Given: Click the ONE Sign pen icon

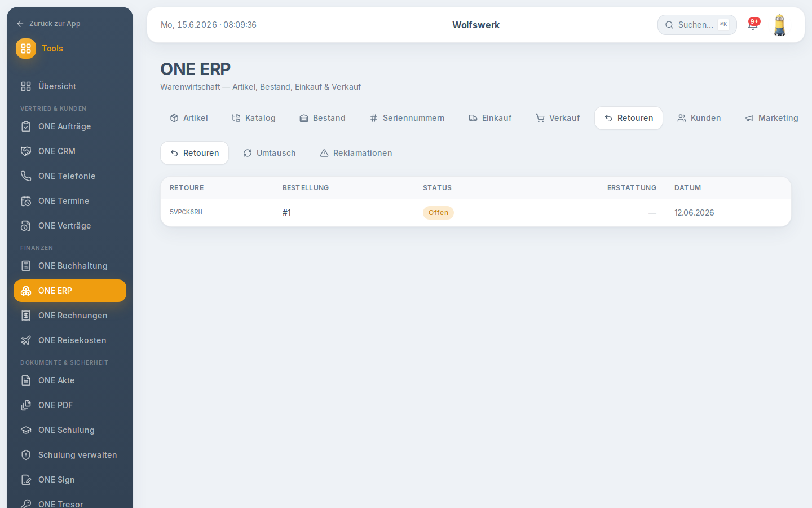Looking at the screenshot, I should point(26,480).
